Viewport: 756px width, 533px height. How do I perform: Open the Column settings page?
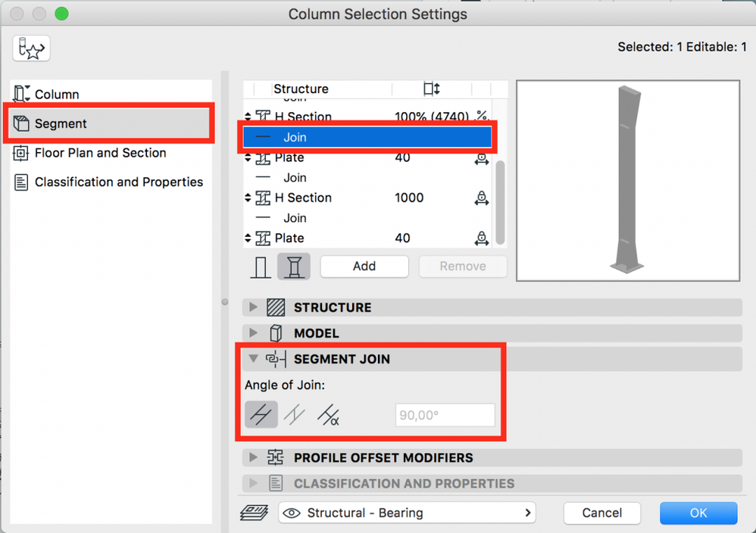pos(57,95)
